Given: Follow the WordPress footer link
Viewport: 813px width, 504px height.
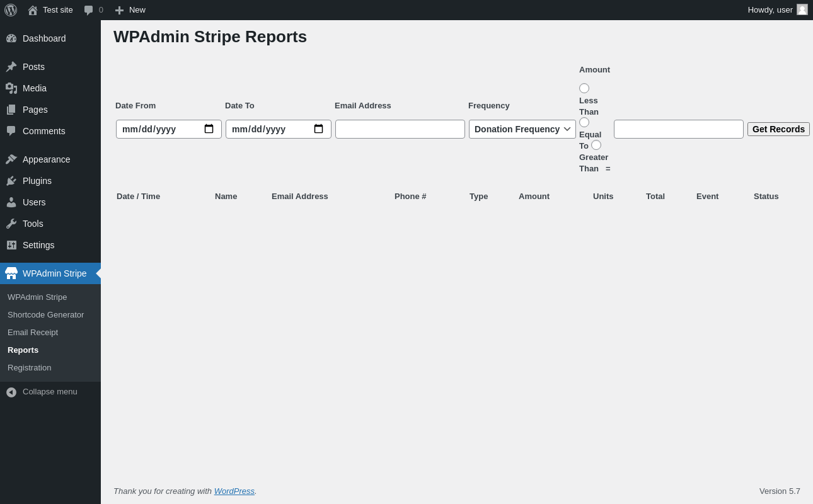Looking at the screenshot, I should pyautogui.click(x=234, y=491).
